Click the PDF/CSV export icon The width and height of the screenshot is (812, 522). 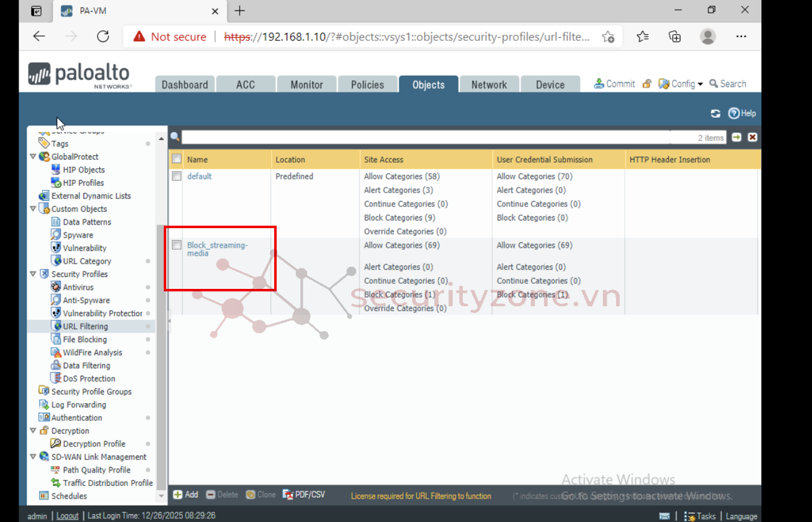[288, 495]
